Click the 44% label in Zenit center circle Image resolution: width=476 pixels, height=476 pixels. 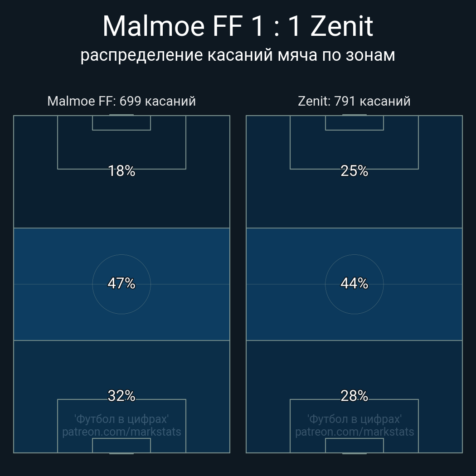coord(354,283)
